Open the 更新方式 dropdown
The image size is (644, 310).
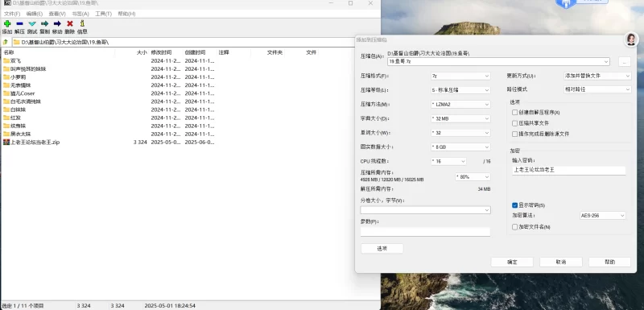[597, 76]
